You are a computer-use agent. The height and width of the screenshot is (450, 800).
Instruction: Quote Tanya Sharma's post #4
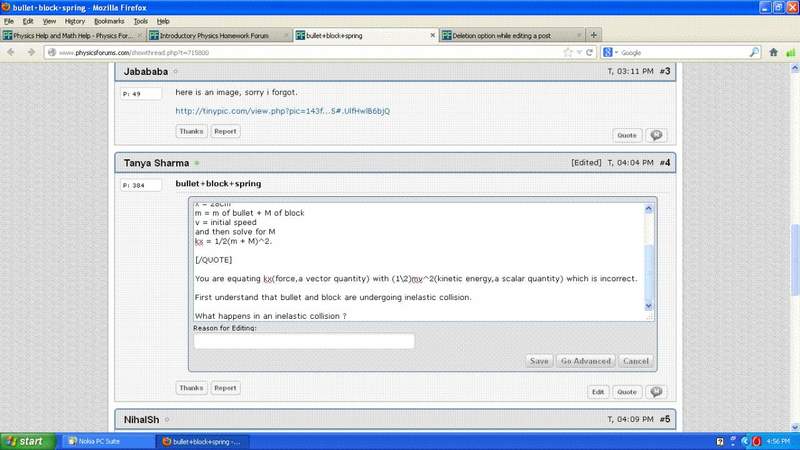(x=627, y=392)
